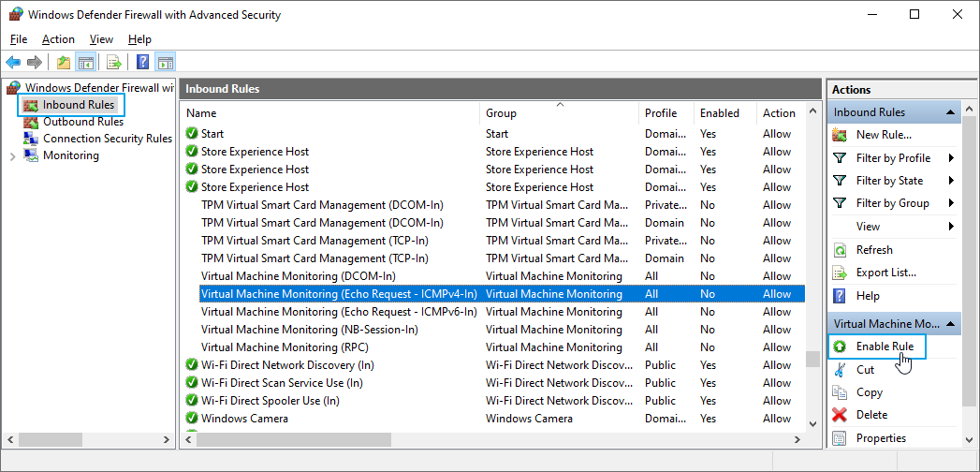Screen dimensions: 980x472
Task: Select Virtual Machine Monitoring (DCOM-In) rule
Action: click(x=299, y=275)
